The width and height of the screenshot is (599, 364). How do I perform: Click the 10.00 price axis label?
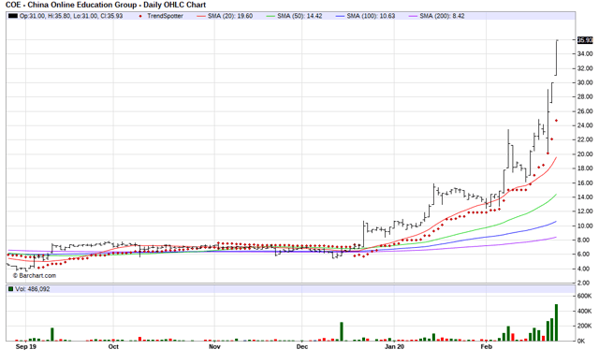[x=585, y=226]
